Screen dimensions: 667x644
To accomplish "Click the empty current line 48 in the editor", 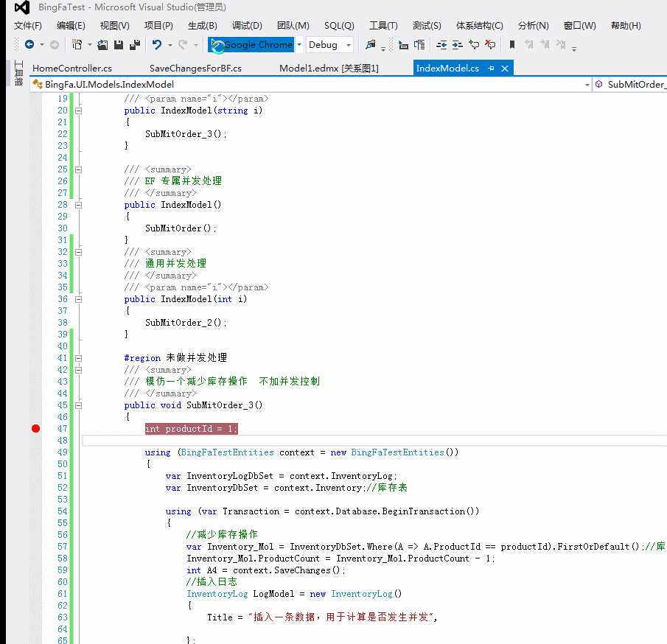I will coord(374,441).
